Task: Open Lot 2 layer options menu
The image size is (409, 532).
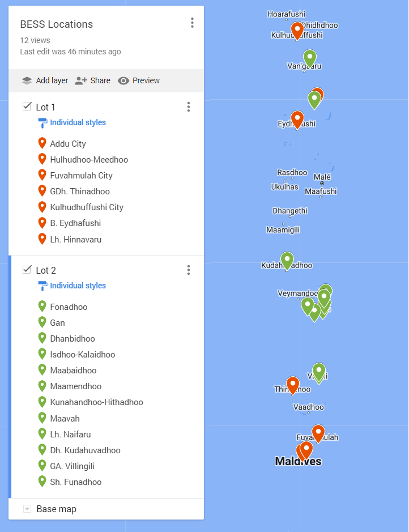Action: coord(189,270)
